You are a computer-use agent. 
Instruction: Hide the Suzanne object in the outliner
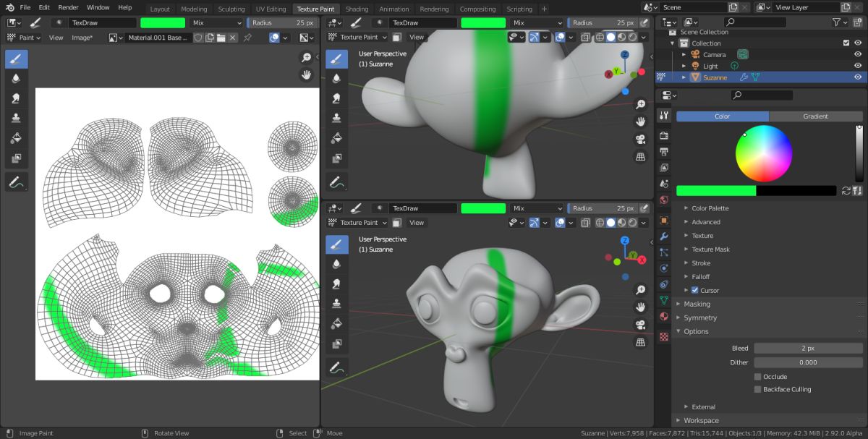click(x=858, y=77)
